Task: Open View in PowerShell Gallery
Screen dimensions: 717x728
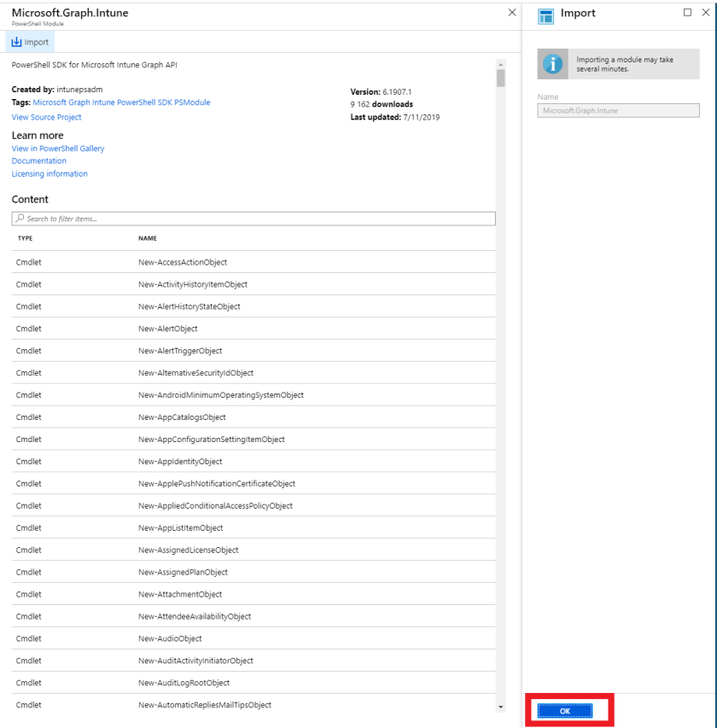Action: (x=58, y=149)
